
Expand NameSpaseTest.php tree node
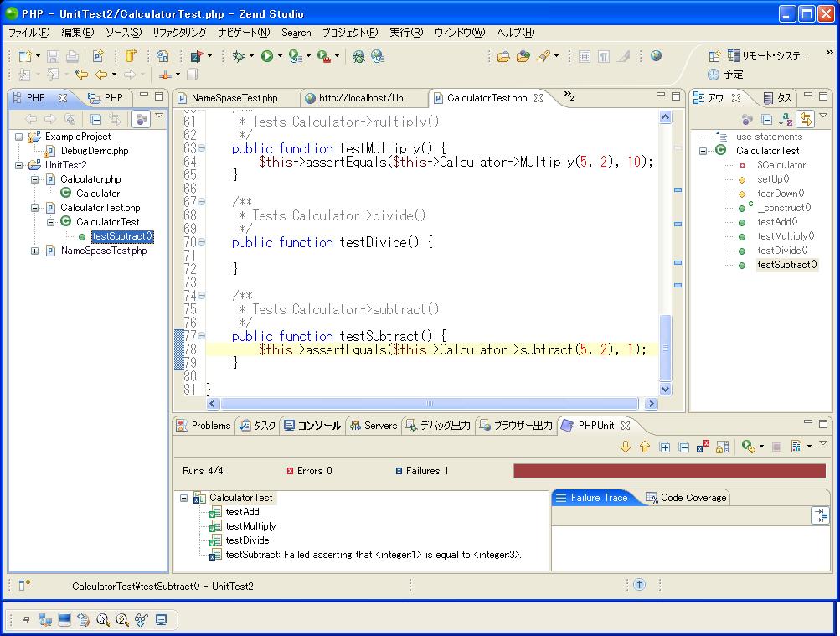35,251
